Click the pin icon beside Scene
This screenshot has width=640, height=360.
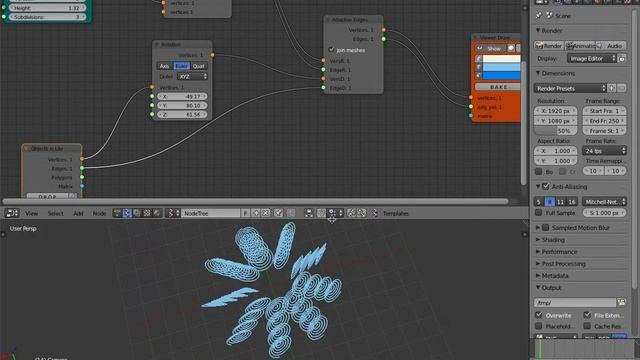(538, 16)
